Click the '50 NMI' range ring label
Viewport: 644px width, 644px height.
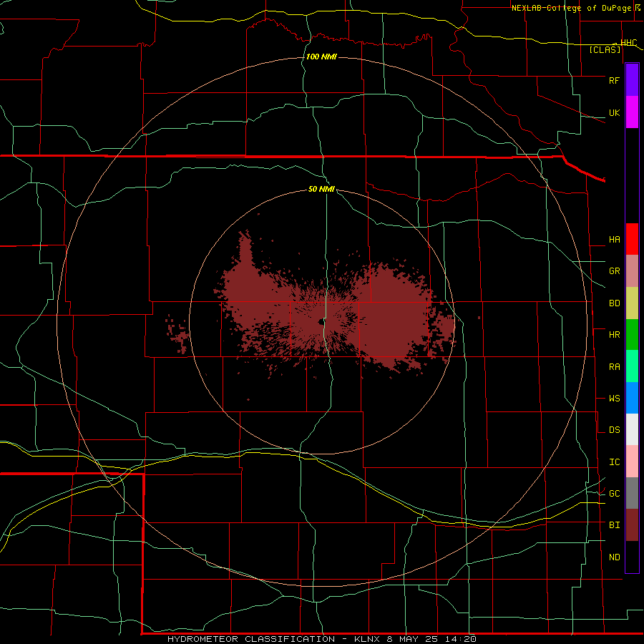tap(321, 189)
